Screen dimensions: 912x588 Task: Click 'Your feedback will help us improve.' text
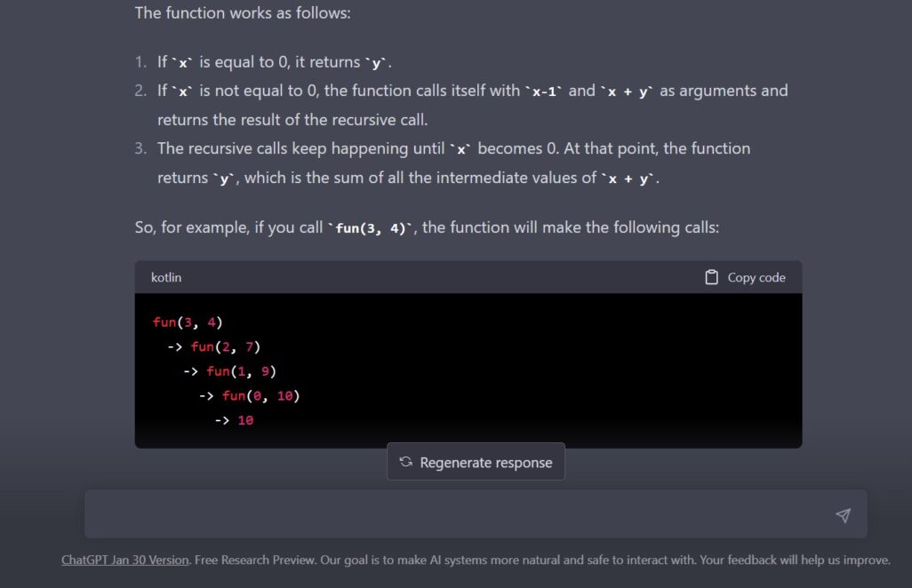pyautogui.click(x=795, y=560)
